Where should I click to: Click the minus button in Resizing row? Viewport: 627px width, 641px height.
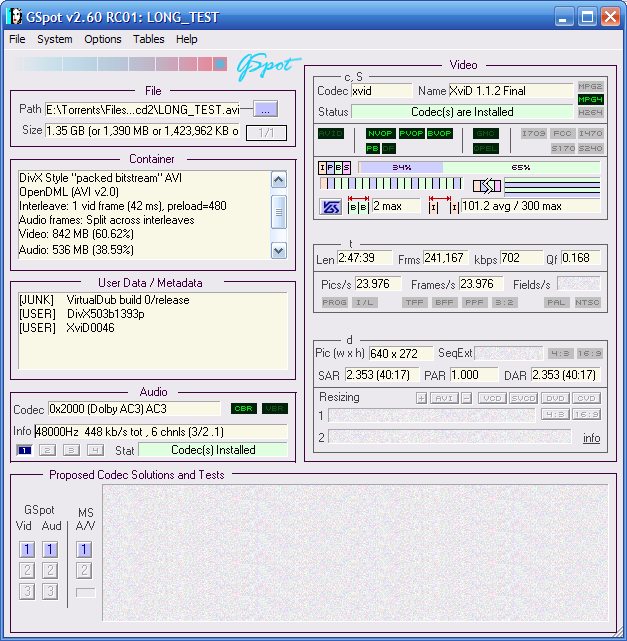click(466, 398)
